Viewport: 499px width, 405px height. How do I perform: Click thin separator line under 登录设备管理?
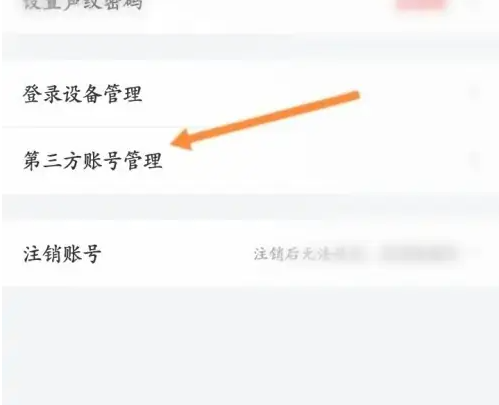(250, 127)
